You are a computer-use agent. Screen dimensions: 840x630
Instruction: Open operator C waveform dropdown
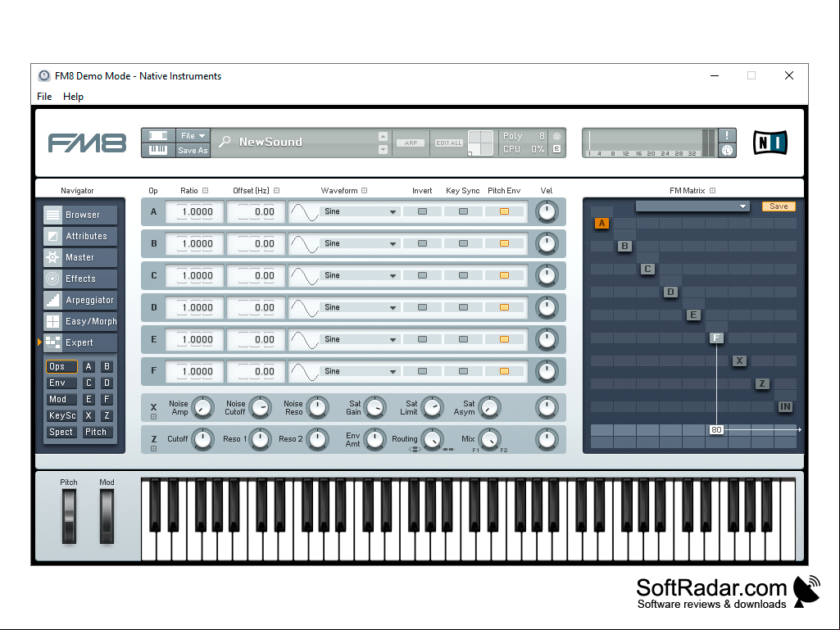point(360,275)
